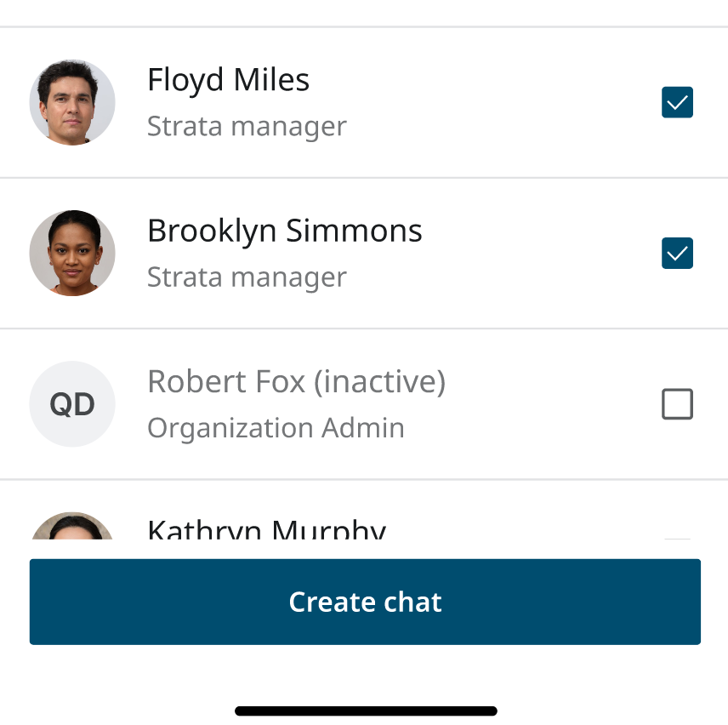Image resolution: width=728 pixels, height=725 pixels.
Task: Tap Strata manager label under Floyd Miles
Action: [x=247, y=126]
